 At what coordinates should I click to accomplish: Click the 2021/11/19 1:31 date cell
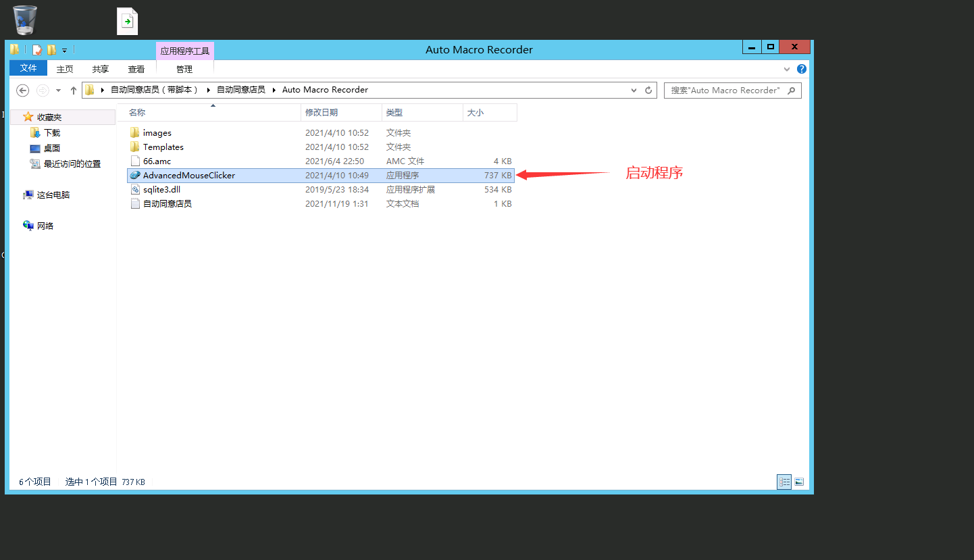(x=336, y=203)
